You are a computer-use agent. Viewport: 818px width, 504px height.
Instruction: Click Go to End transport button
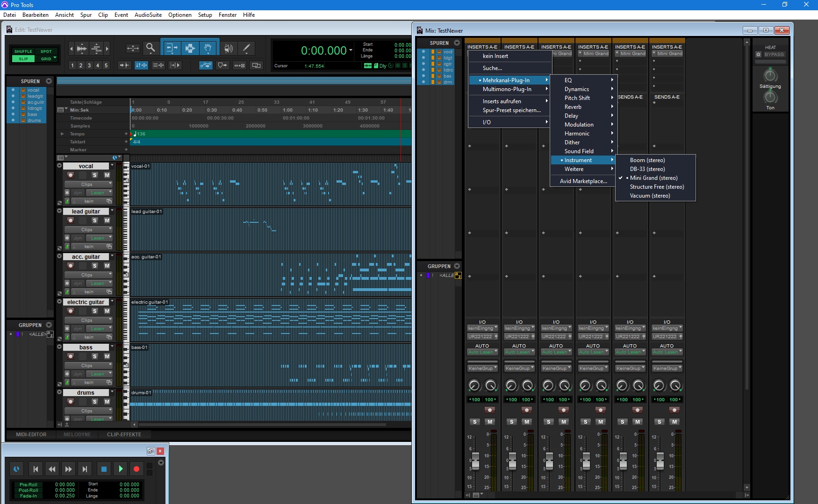click(85, 469)
